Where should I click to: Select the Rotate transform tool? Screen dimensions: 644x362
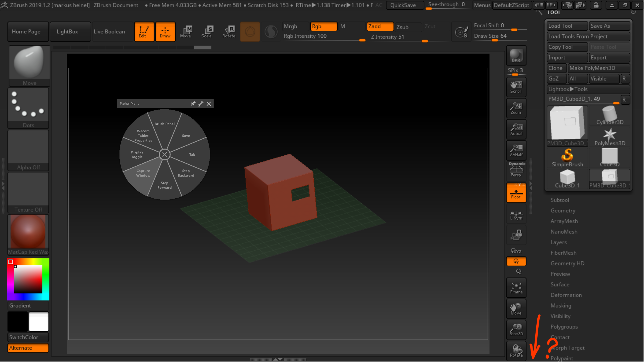point(229,32)
